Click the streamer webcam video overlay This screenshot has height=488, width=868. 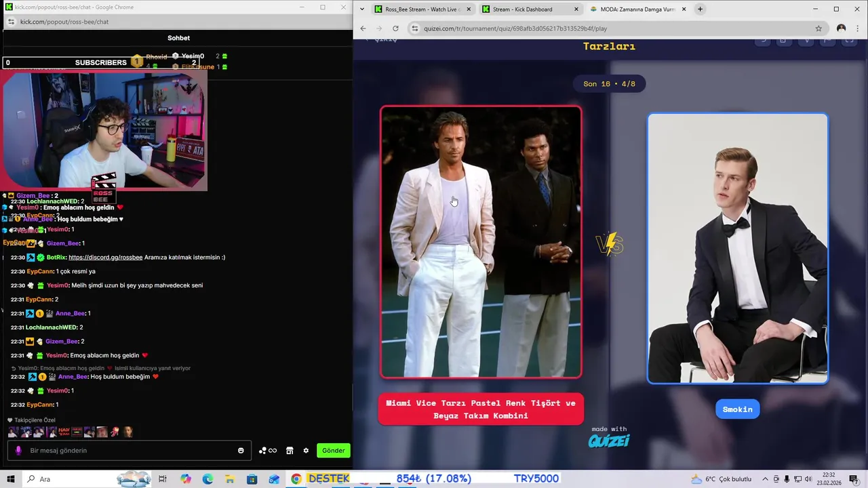point(104,131)
